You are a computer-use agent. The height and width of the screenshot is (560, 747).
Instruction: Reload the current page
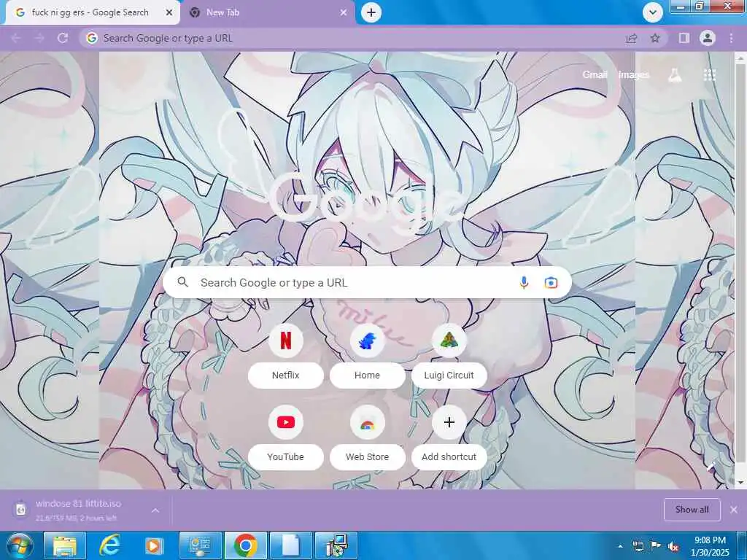pos(63,38)
